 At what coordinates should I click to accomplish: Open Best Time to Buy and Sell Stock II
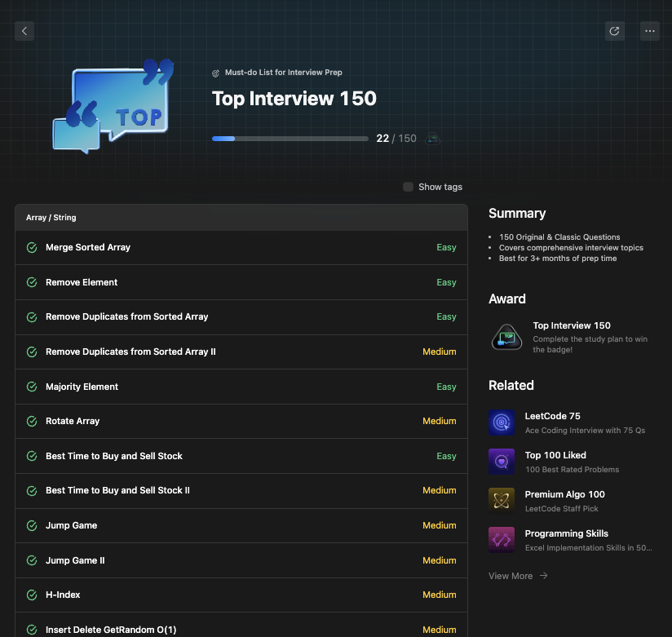tap(117, 491)
